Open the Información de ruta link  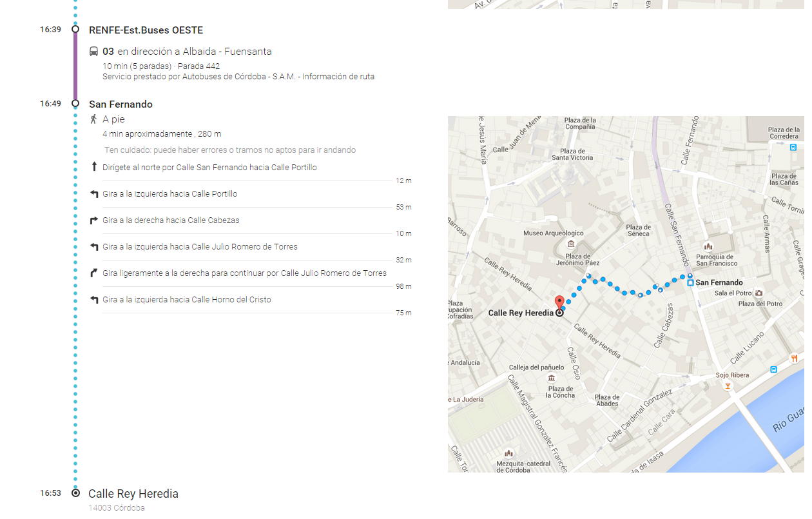tap(338, 77)
